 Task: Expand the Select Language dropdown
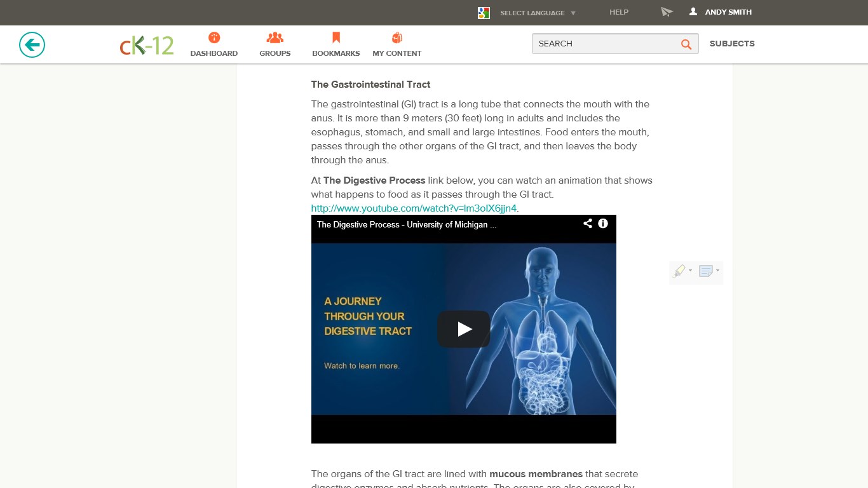[538, 13]
